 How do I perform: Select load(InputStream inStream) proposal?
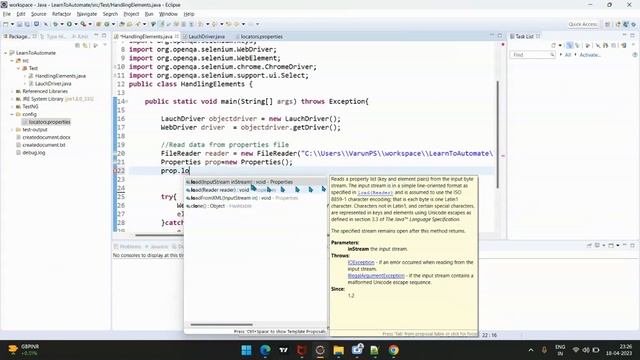click(256, 182)
